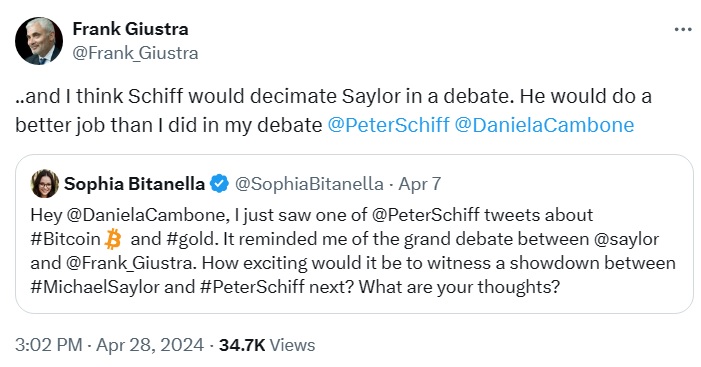Open Sophia Bitanella display name
Image resolution: width=701 pixels, height=367 pixels.
135,184
